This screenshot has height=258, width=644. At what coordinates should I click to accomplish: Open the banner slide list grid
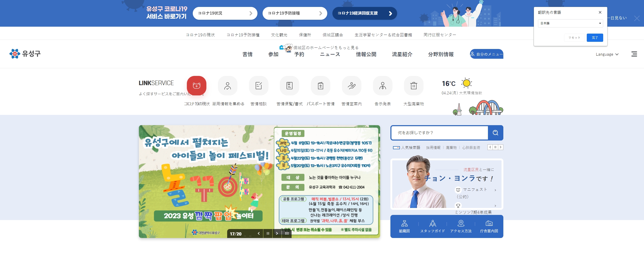[x=287, y=233]
